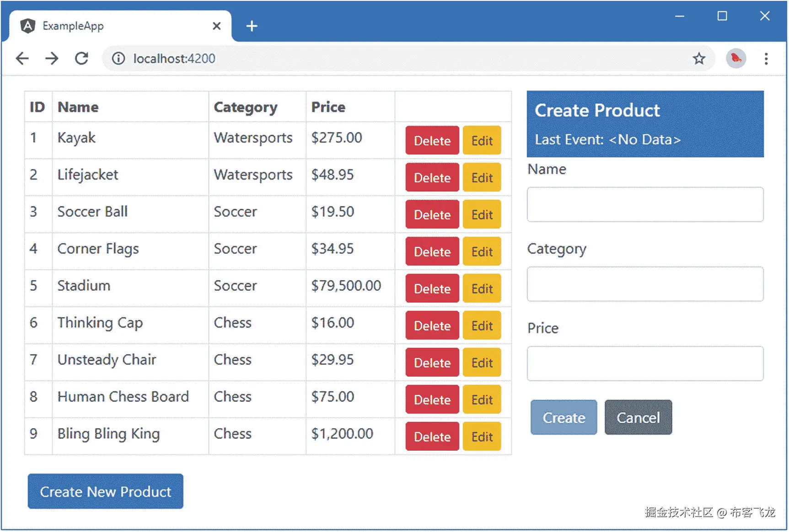Click the Create New Product button
The image size is (789, 532).
pyautogui.click(x=105, y=491)
